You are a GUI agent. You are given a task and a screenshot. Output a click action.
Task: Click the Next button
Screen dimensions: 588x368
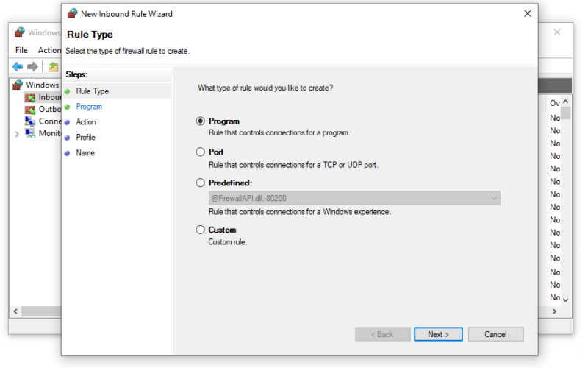click(438, 334)
